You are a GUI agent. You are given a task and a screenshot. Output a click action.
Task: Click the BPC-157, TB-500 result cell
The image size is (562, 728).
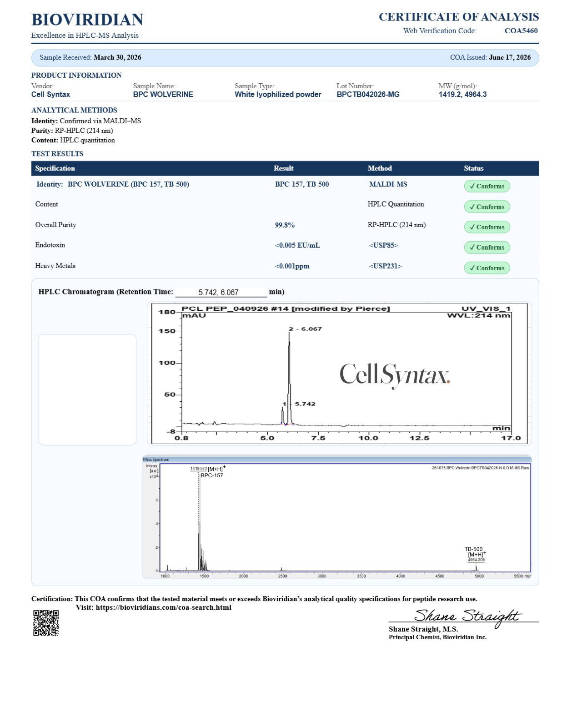302,184
